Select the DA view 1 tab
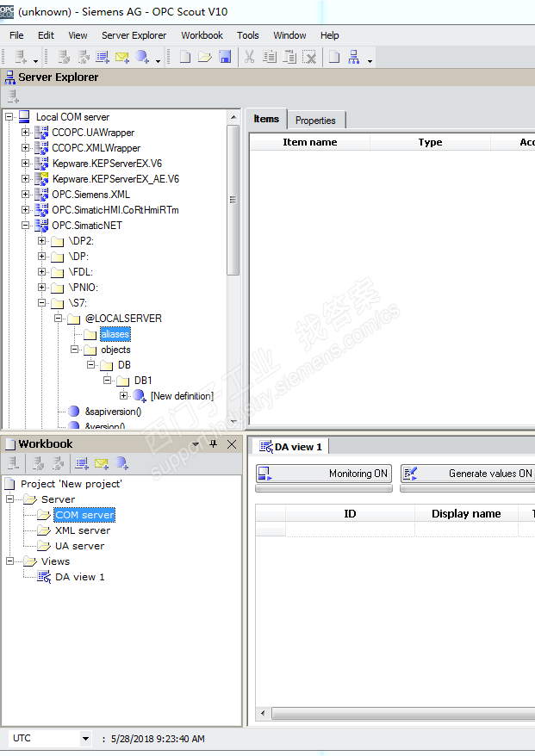The image size is (535, 756). coord(291,447)
